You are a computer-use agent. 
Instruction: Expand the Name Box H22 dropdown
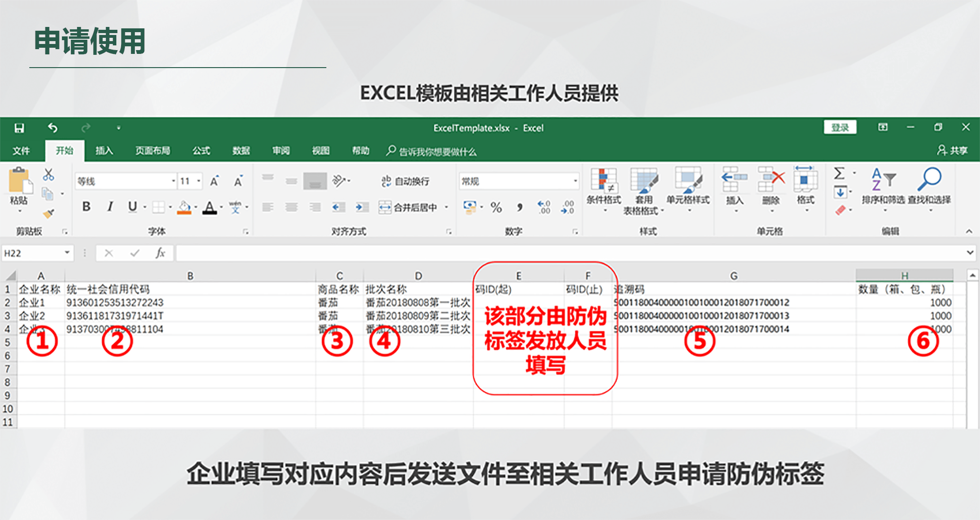click(67, 253)
